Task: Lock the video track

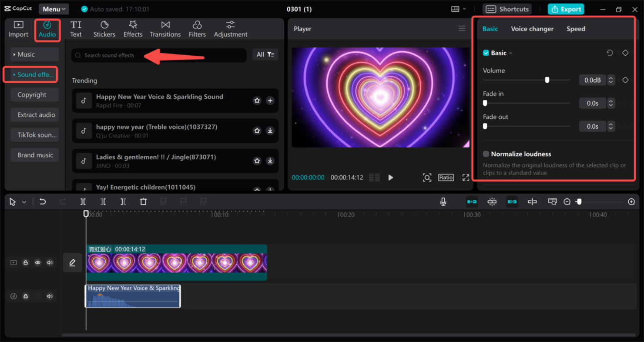Action: (26, 262)
